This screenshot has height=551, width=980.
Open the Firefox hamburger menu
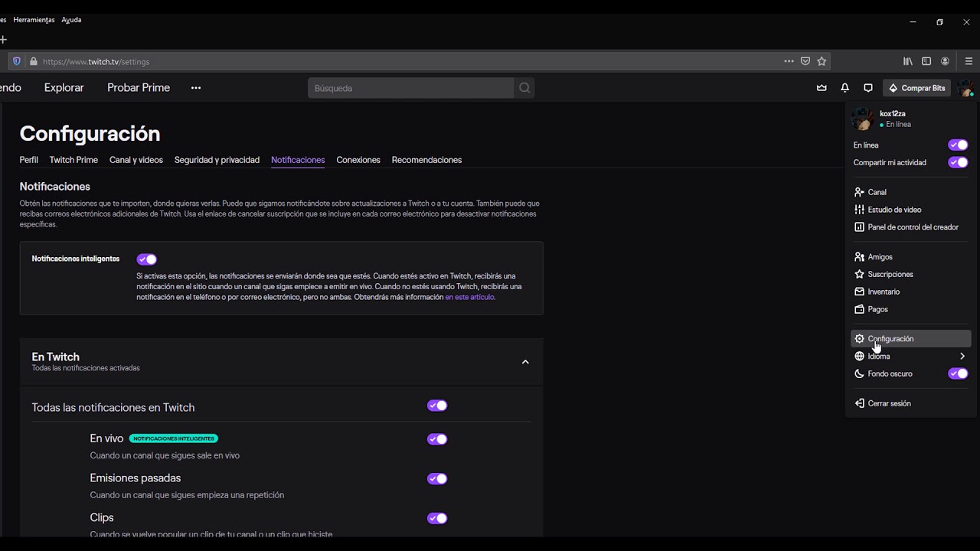[969, 61]
